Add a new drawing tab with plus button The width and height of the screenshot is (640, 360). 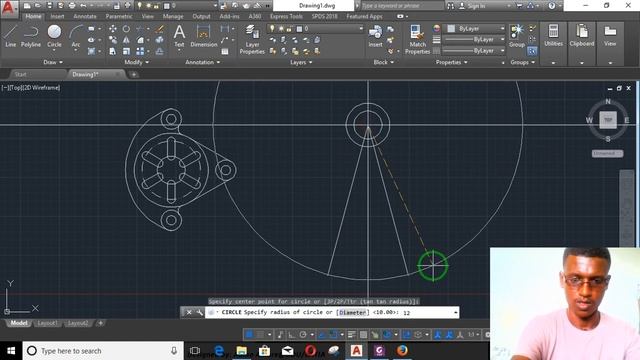point(133,74)
